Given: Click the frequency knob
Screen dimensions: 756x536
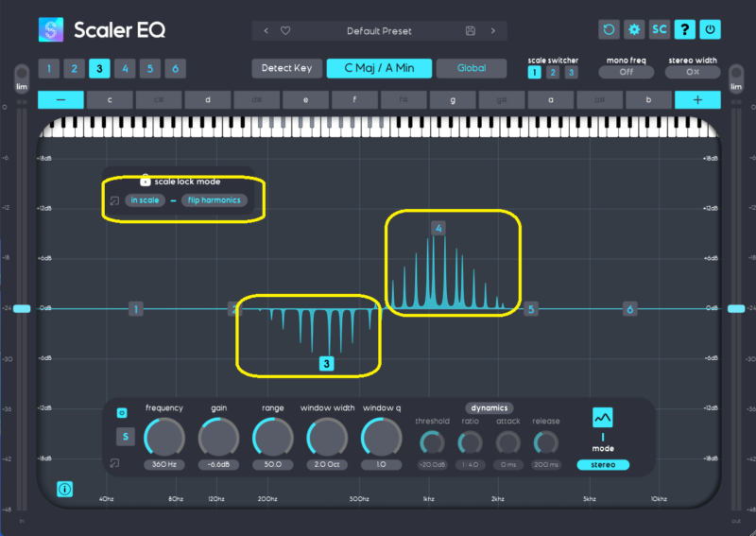Looking at the screenshot, I should pyautogui.click(x=164, y=438).
